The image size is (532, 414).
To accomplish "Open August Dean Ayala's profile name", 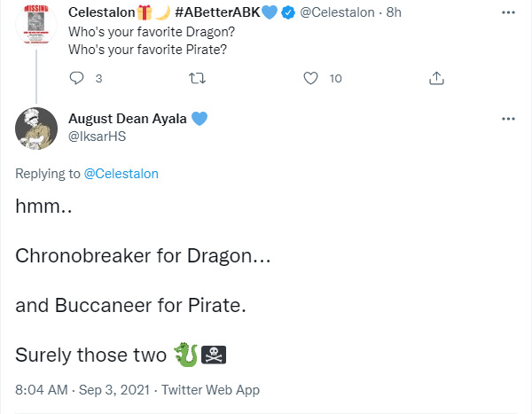I will [128, 119].
